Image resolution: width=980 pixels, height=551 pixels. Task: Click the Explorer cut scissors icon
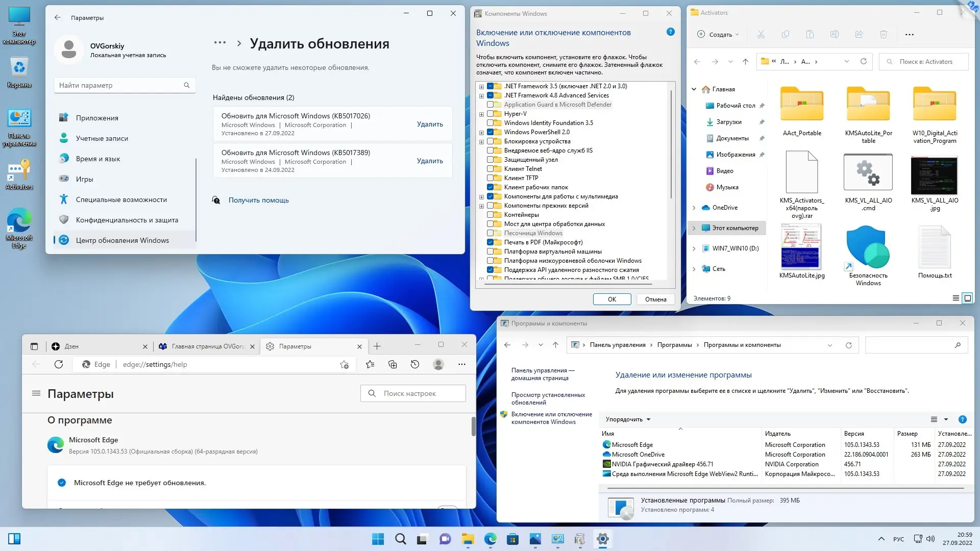pos(761,34)
